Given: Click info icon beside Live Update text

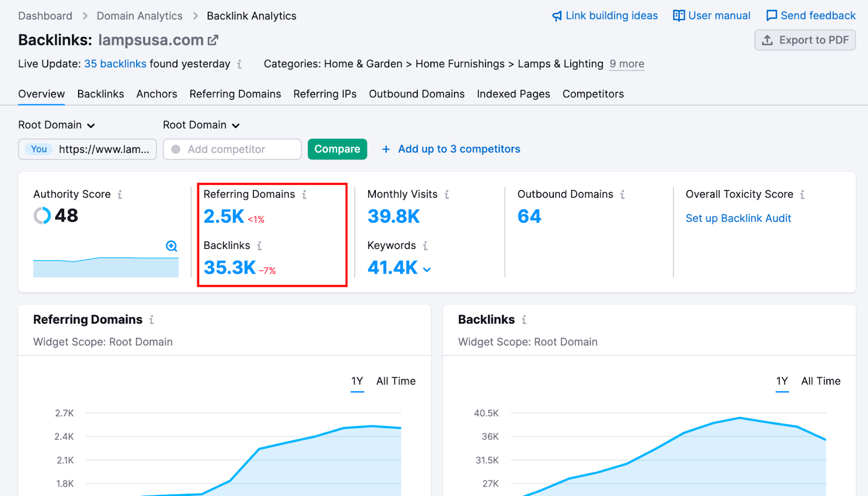Looking at the screenshot, I should 239,64.
